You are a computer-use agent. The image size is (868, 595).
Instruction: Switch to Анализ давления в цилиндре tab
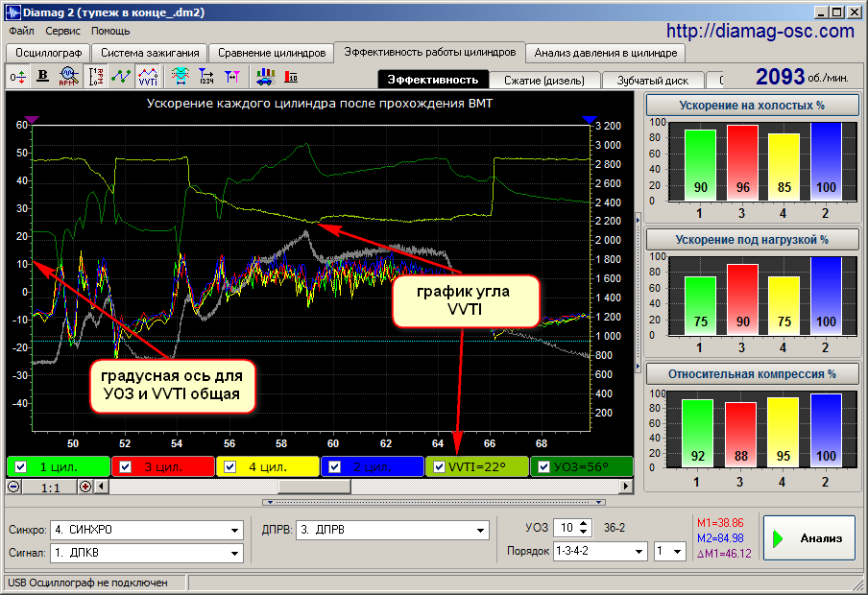click(x=606, y=53)
